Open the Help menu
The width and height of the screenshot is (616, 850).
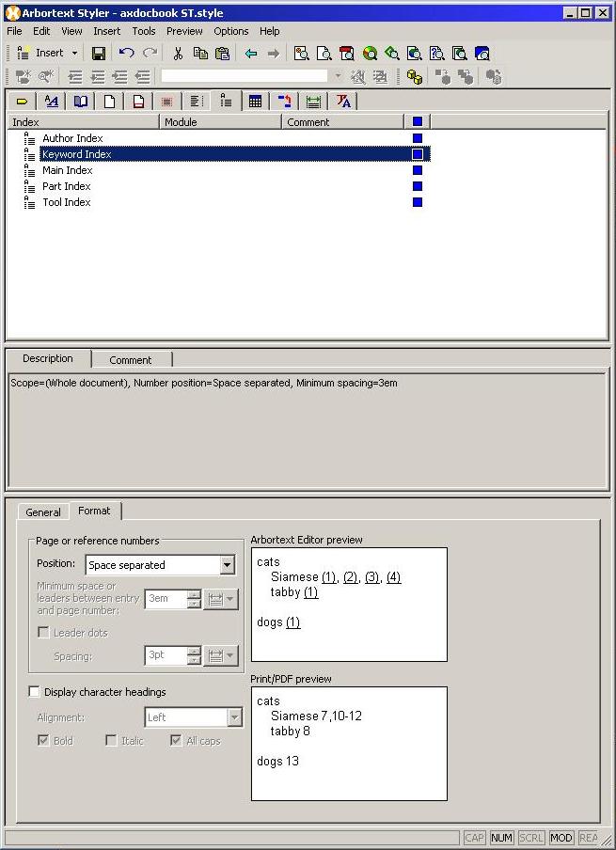pos(270,31)
